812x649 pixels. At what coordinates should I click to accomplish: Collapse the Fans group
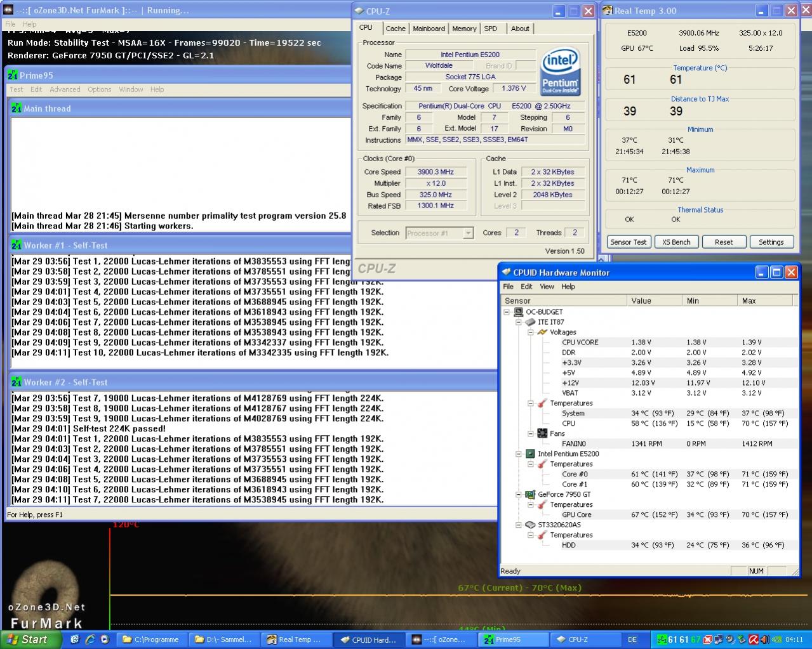point(531,433)
